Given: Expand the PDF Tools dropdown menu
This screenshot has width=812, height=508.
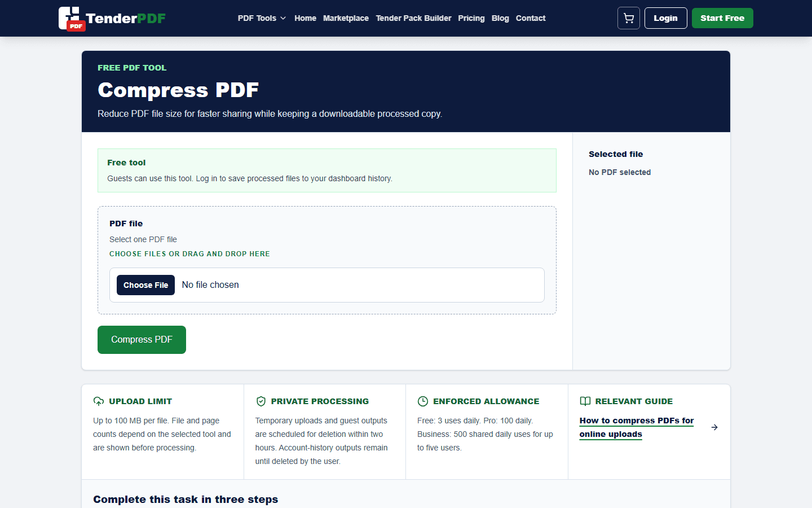Looking at the screenshot, I should pos(262,18).
